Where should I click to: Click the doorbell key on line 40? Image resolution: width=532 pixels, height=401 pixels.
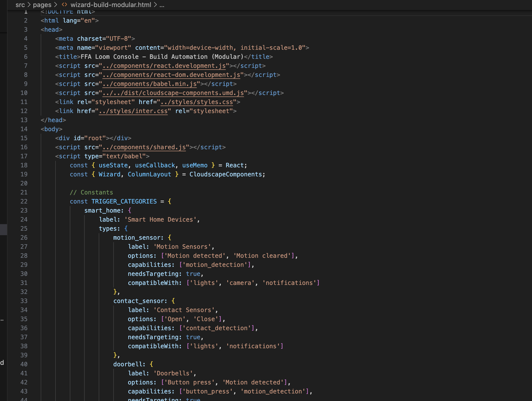128,364
